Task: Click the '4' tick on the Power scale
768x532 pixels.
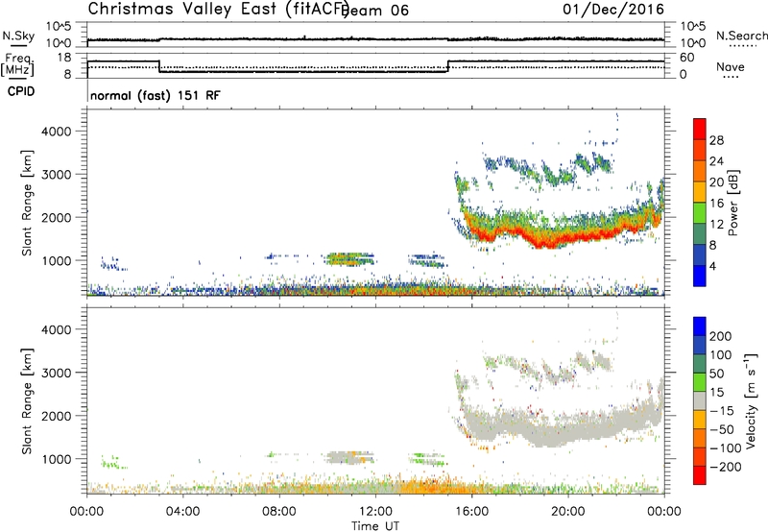Action: [x=712, y=266]
